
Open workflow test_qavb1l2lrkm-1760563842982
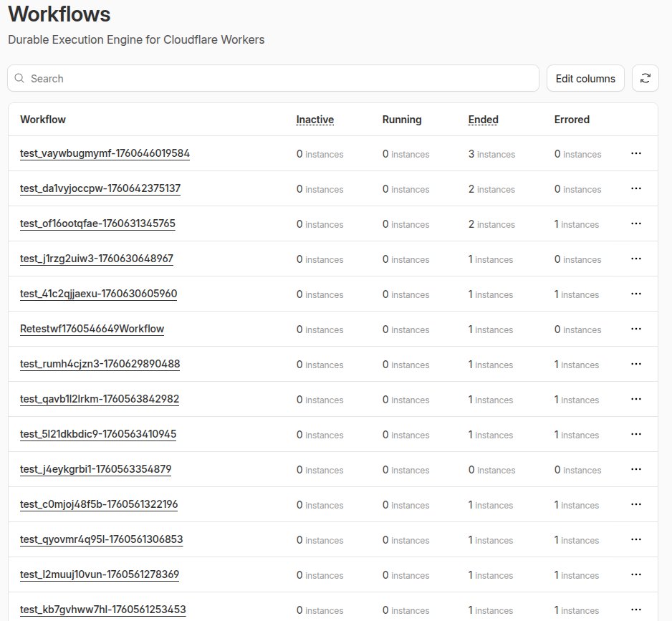point(100,400)
